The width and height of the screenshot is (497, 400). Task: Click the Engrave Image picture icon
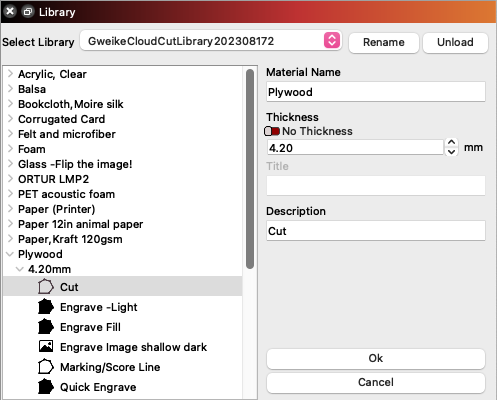46,346
